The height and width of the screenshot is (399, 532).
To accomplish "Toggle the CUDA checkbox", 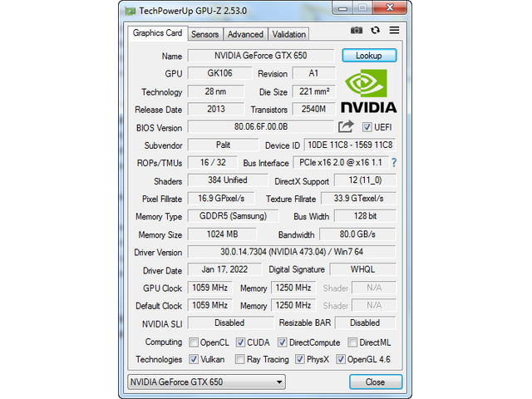I will (240, 342).
